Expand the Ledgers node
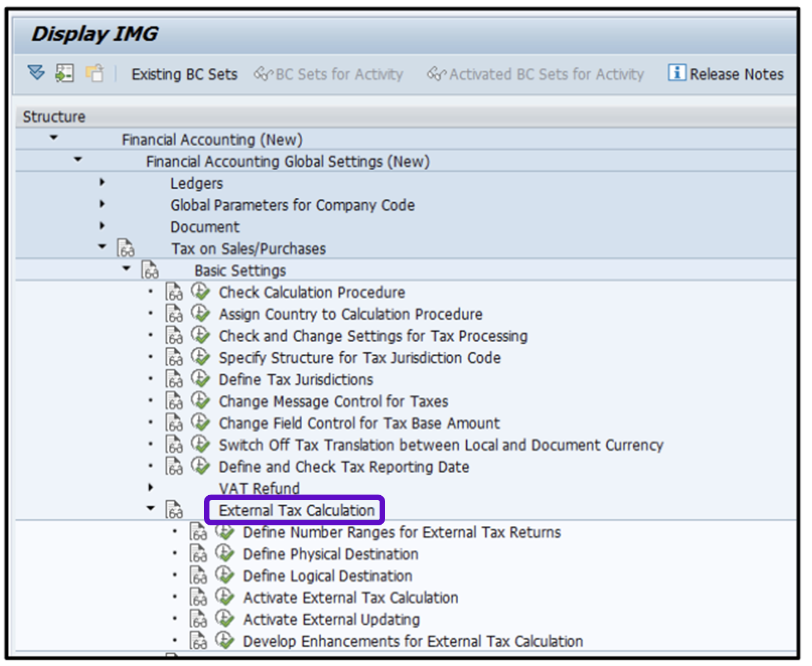 click(x=102, y=182)
